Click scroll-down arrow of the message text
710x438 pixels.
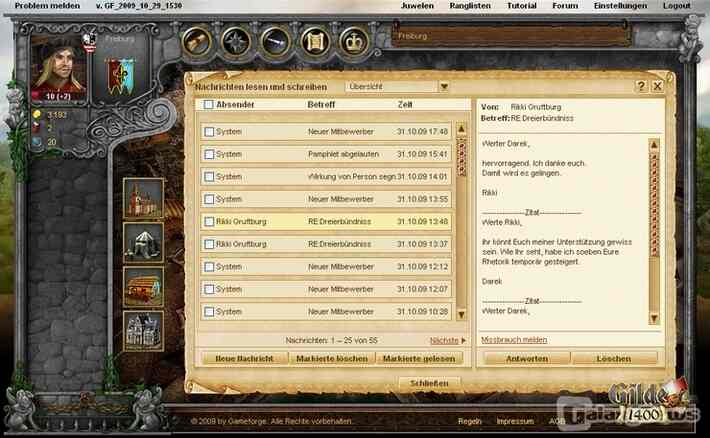654,319
